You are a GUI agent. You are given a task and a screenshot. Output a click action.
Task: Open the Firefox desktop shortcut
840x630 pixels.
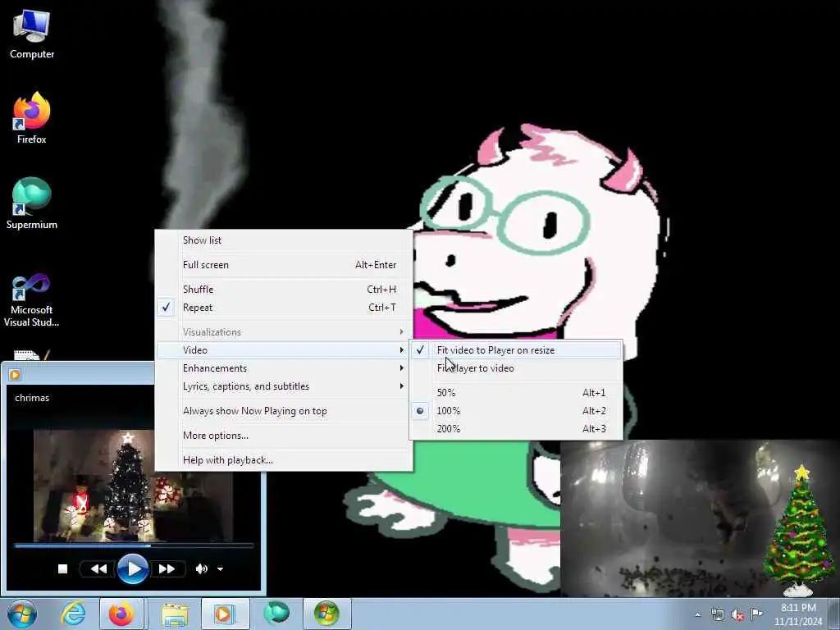(32, 117)
